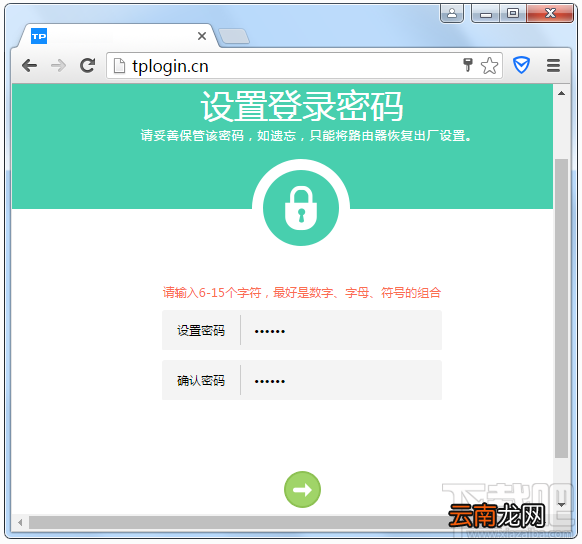Click the red hint 请输入6-15个字符
Viewport: 582px width, 544px height.
click(x=212, y=293)
